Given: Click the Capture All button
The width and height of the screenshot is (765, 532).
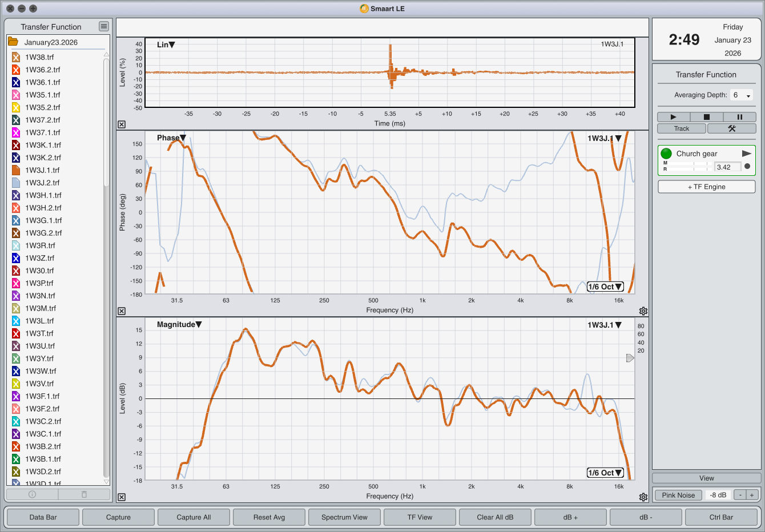Looking at the screenshot, I should [194, 517].
